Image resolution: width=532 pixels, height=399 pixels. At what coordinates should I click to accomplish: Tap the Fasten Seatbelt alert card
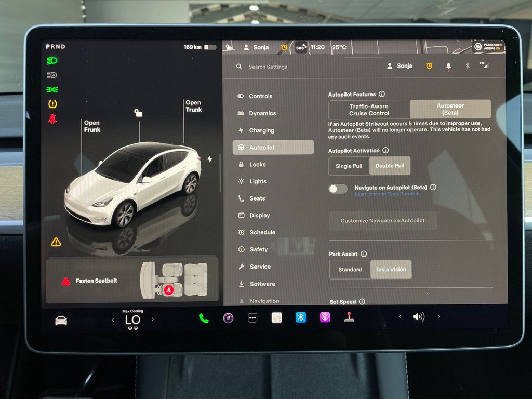tap(131, 280)
